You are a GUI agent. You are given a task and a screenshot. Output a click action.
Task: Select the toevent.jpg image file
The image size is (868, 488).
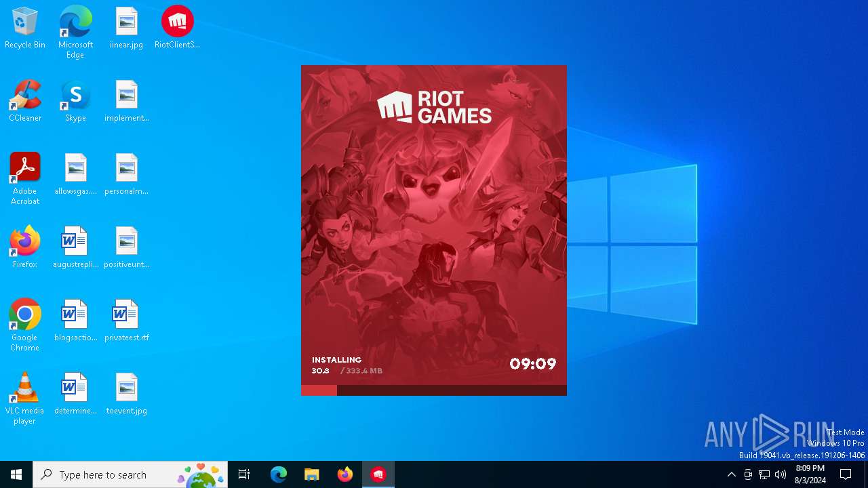click(127, 394)
